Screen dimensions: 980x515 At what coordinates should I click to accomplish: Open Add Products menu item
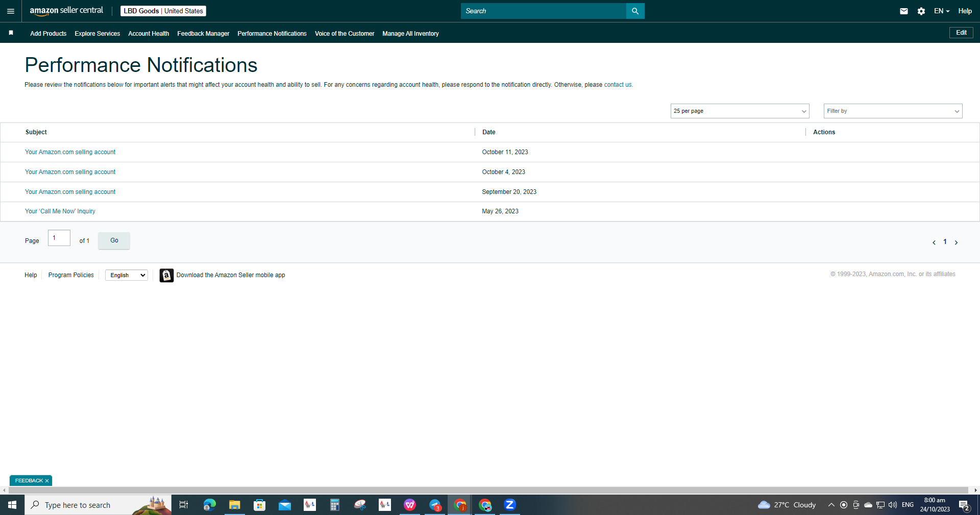(48, 34)
